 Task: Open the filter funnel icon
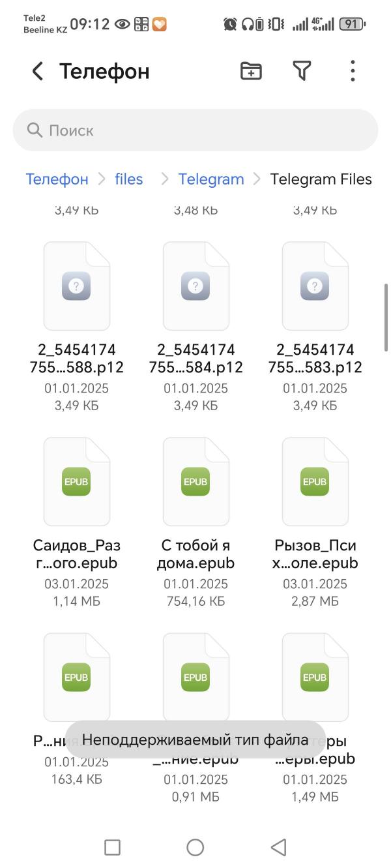(x=302, y=71)
